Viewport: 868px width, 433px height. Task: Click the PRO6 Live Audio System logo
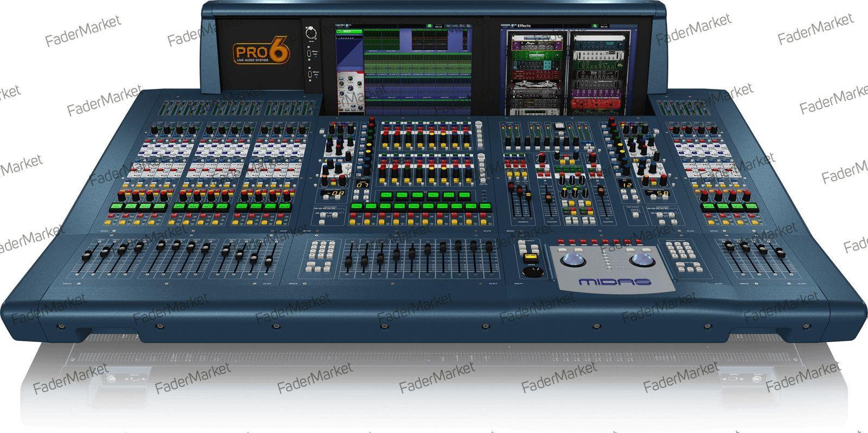[x=261, y=54]
